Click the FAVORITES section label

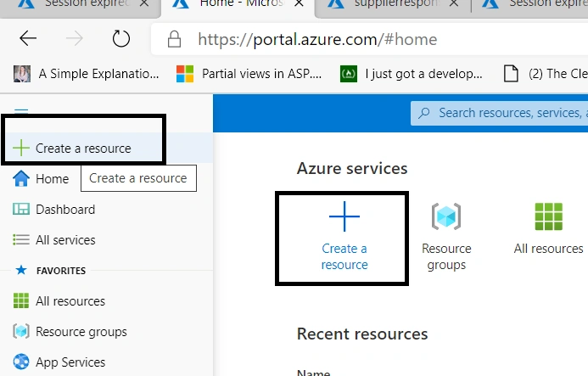[61, 271]
